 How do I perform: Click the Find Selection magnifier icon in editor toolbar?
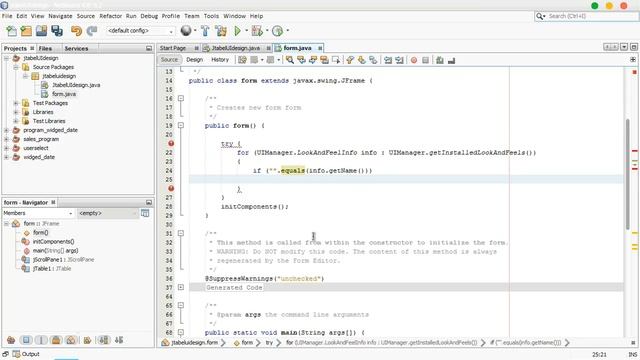pyautogui.click(x=290, y=60)
